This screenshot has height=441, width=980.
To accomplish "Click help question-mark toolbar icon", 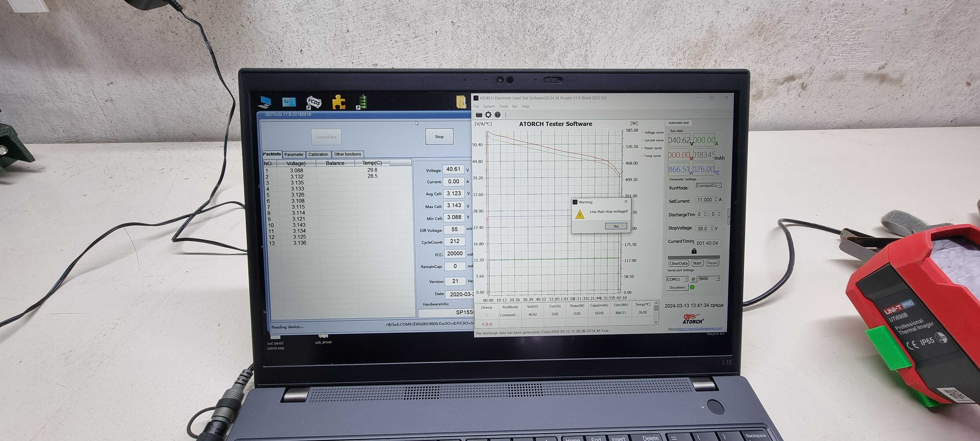I will (497, 115).
